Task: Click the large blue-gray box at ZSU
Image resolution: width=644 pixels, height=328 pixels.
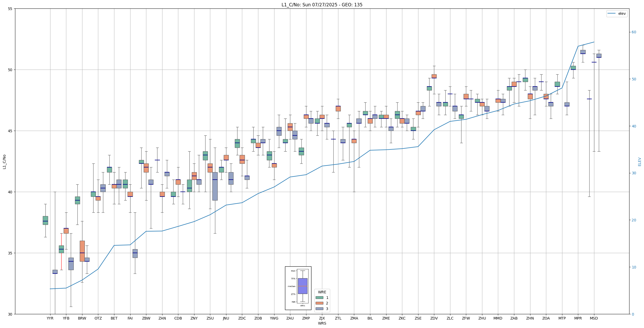Action: 215,186
